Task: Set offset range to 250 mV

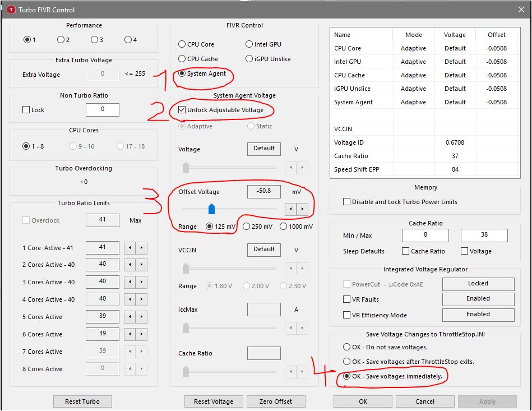Action: [257, 227]
